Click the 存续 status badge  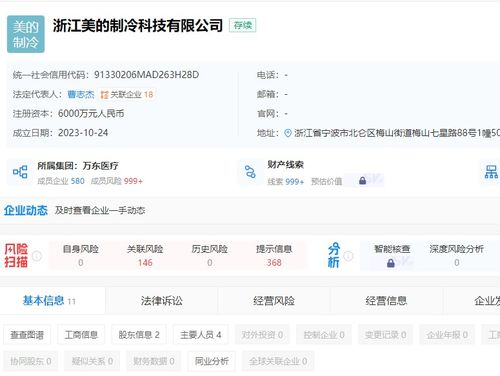coord(243,25)
